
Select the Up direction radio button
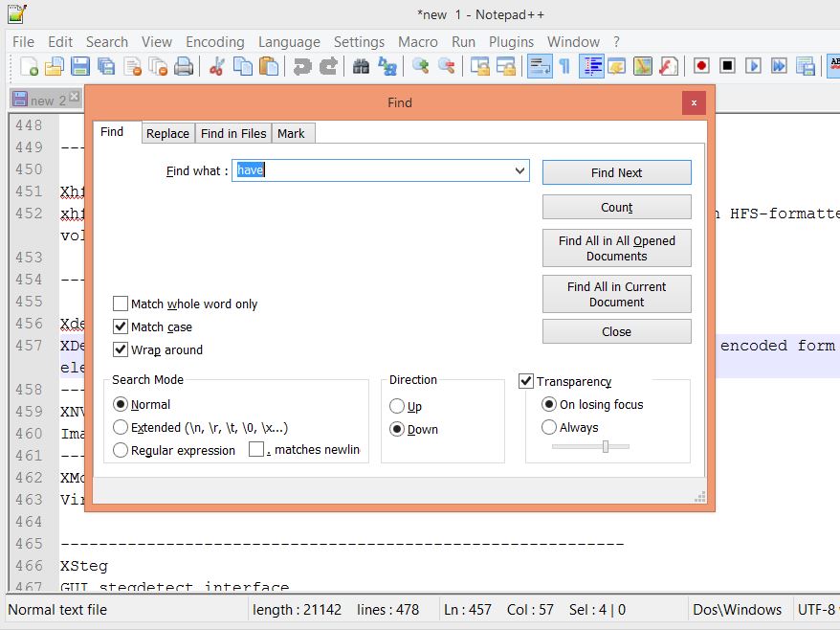pyautogui.click(x=397, y=406)
